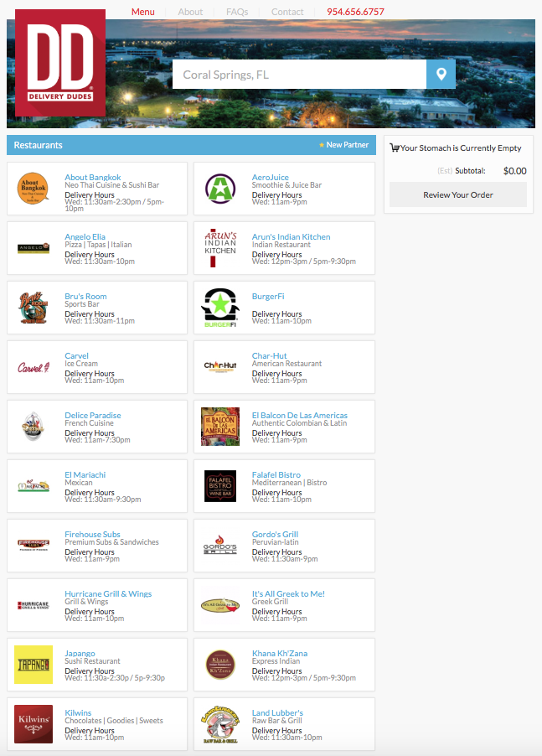
Task: Click the Review Your Order button
Action: click(x=458, y=194)
